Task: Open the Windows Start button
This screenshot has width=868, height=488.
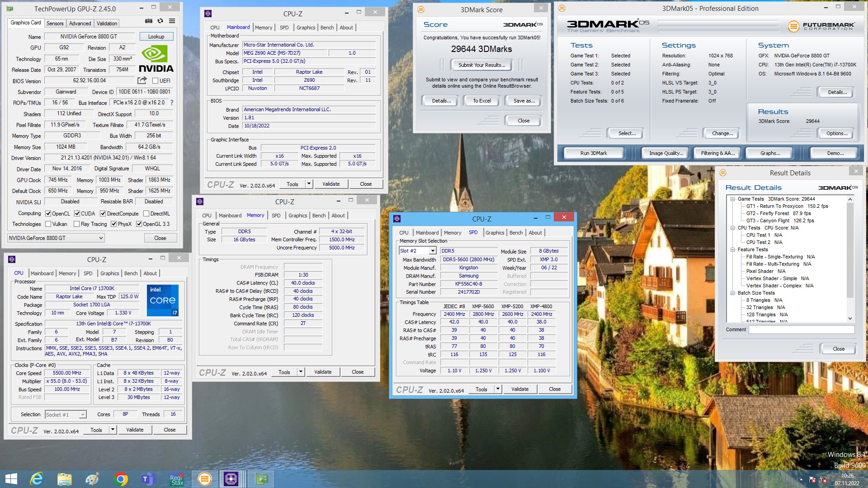Action: point(11,479)
